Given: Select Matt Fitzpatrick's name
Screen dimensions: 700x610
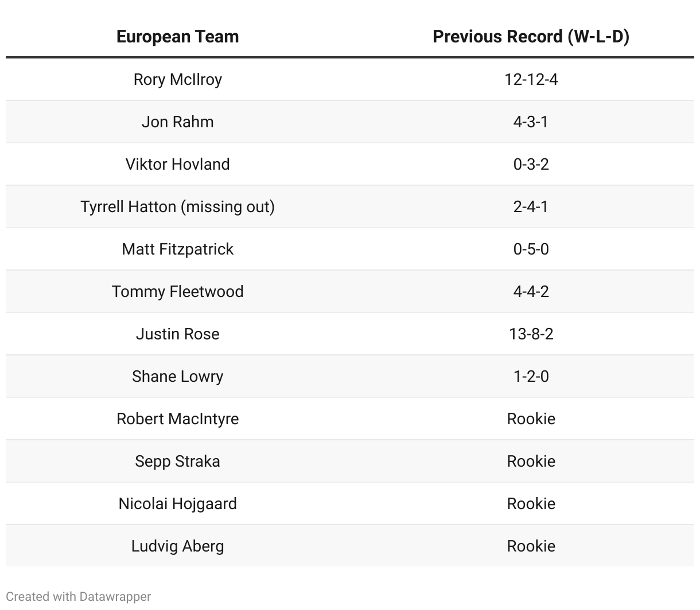Looking at the screenshot, I should (x=177, y=249).
